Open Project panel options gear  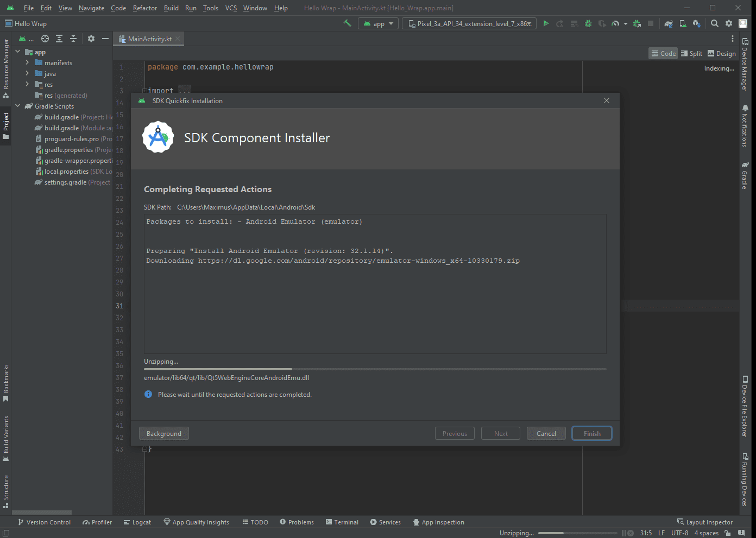(91, 39)
